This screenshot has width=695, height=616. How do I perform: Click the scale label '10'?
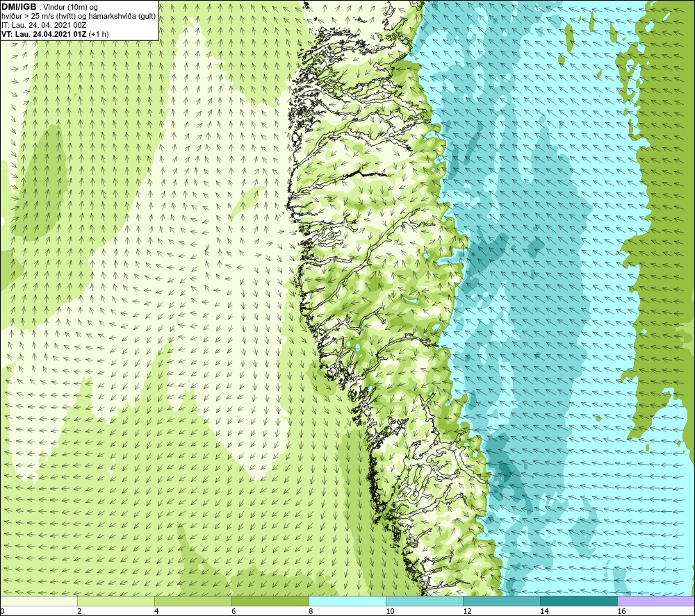[x=390, y=611]
